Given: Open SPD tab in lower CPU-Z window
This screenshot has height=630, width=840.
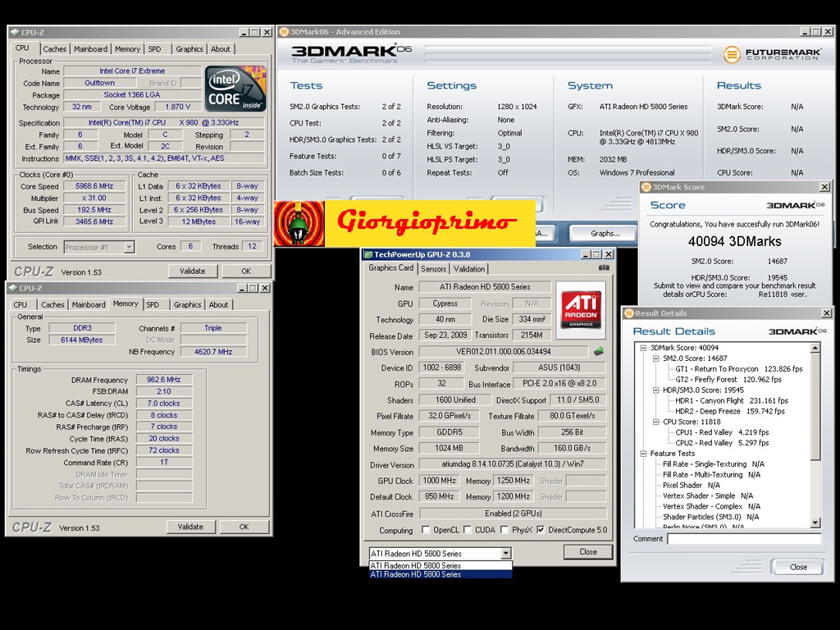Looking at the screenshot, I should [x=153, y=304].
